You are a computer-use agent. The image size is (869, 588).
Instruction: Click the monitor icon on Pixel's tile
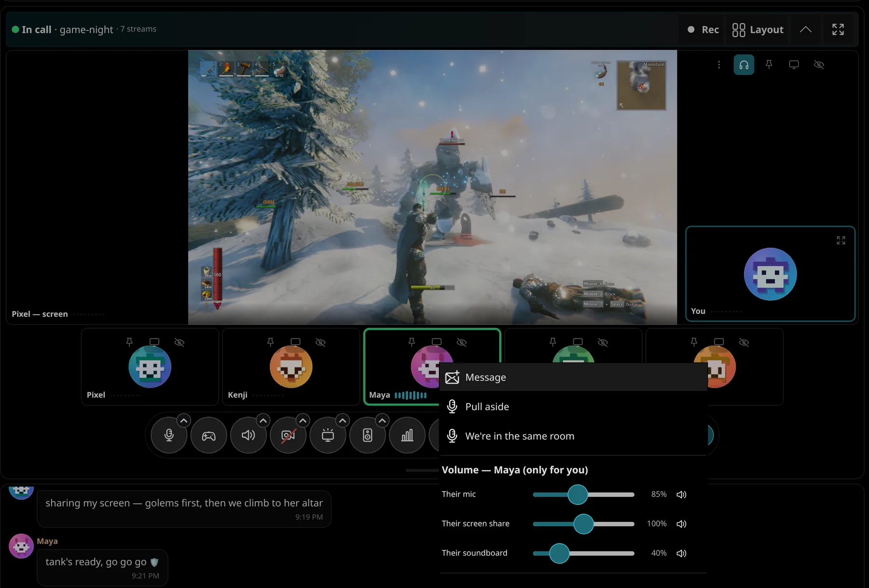click(154, 342)
